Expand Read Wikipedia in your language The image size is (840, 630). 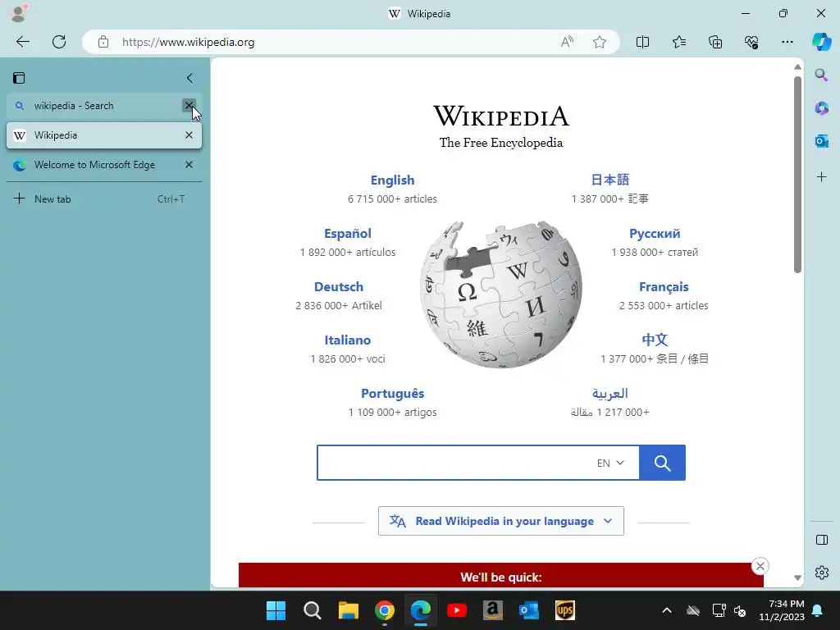(x=501, y=521)
